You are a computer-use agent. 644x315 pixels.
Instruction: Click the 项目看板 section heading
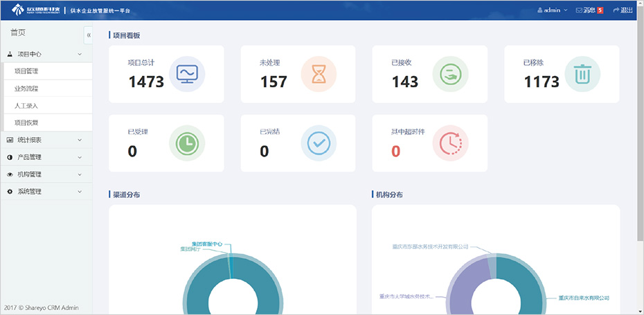127,36
